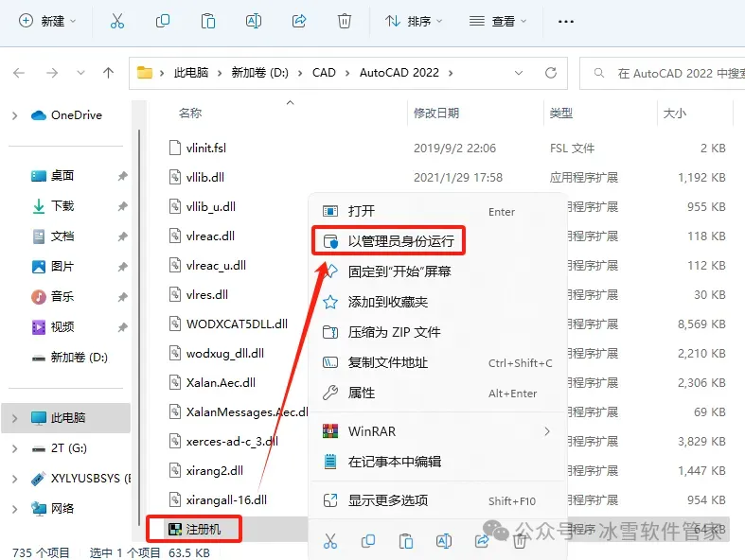Click the Paste icon in top toolbar

pos(208,22)
